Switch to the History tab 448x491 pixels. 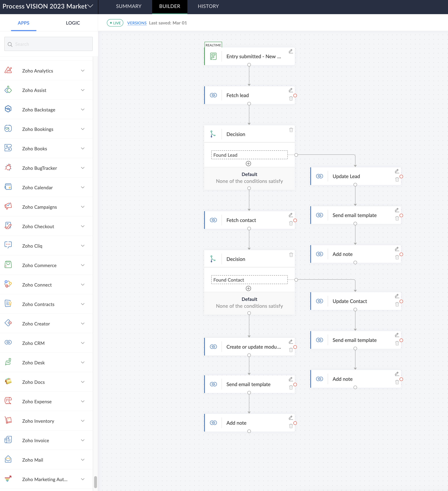pos(208,6)
